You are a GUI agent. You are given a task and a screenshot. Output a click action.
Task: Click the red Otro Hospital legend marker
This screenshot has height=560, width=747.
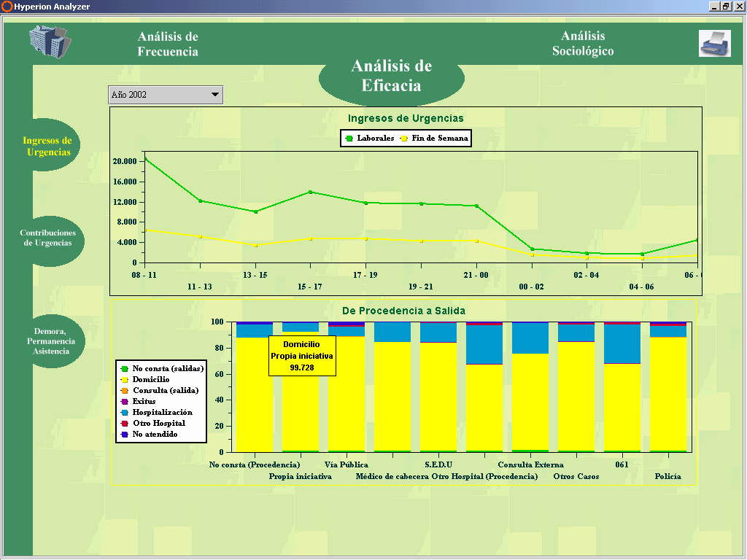[x=125, y=424]
